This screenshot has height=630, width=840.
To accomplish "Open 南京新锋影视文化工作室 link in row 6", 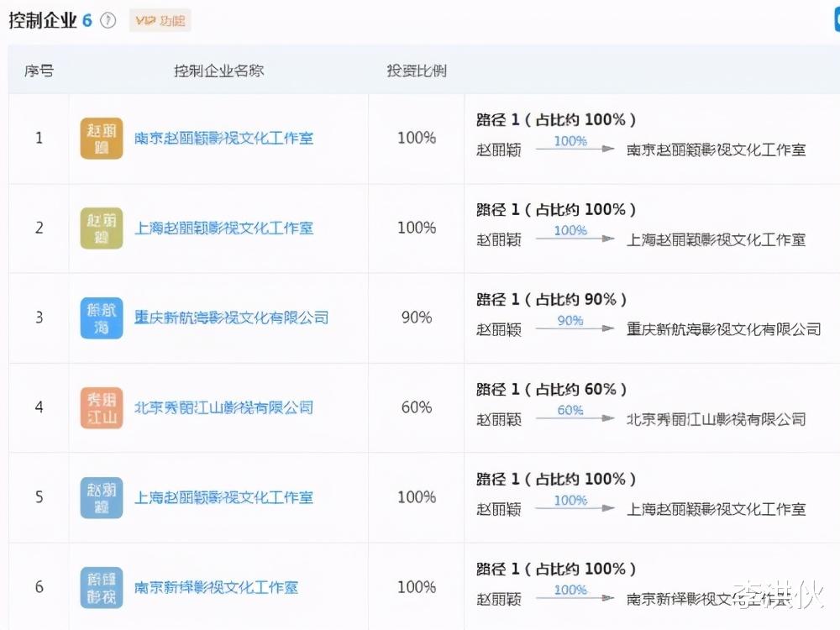I will (217, 587).
